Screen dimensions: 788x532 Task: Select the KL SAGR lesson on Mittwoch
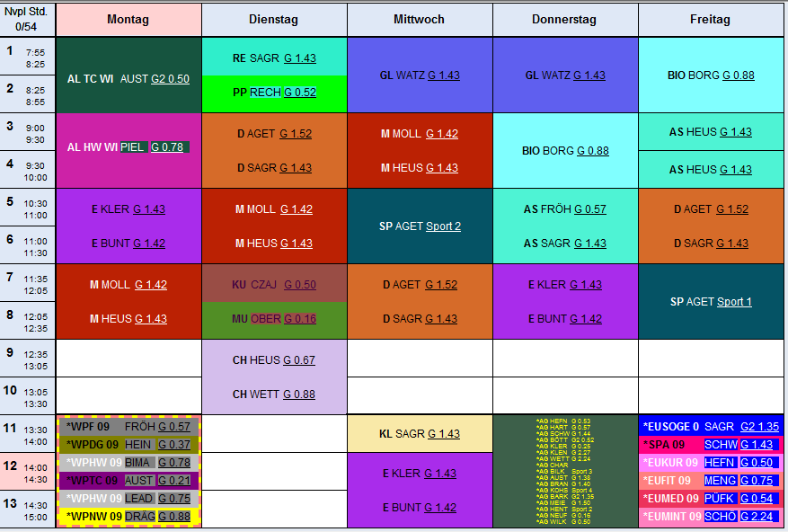[x=419, y=434]
